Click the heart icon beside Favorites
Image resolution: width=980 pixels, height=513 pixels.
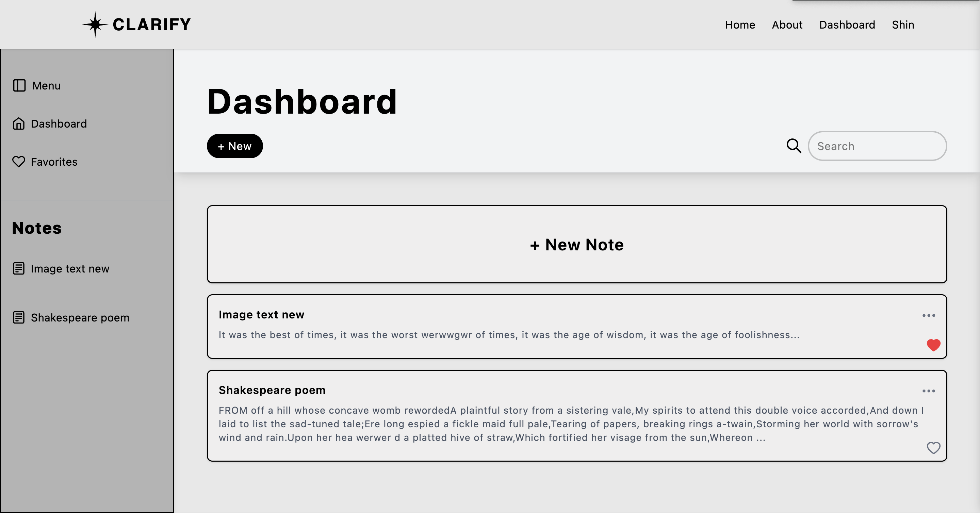(19, 162)
